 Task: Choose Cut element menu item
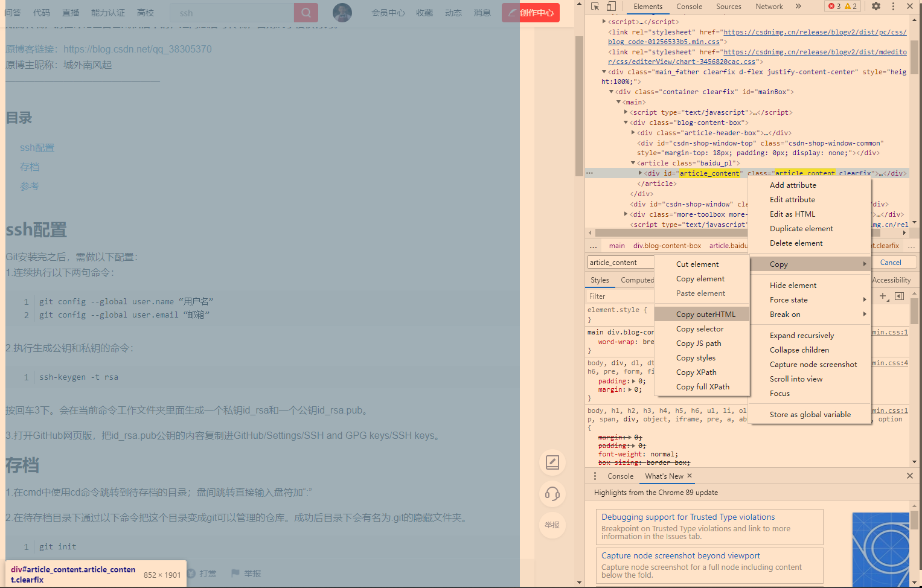(702, 264)
